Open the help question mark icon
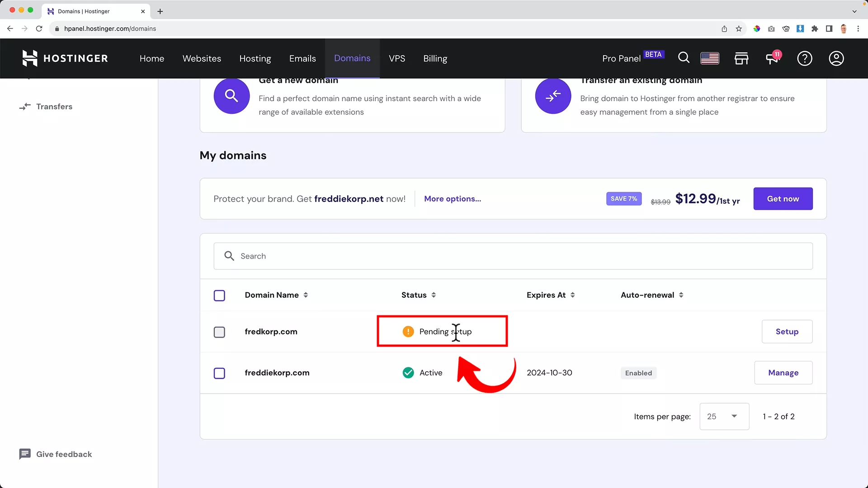 pyautogui.click(x=805, y=58)
